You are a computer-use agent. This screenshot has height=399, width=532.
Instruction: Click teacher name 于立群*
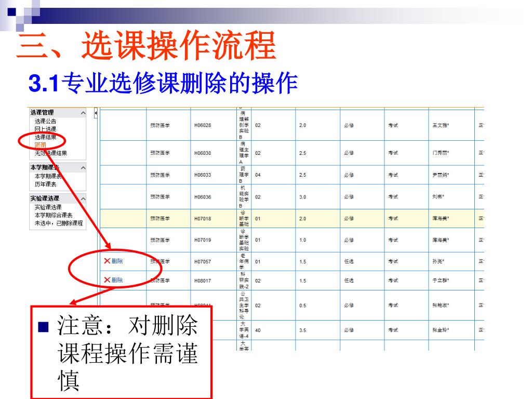[x=441, y=281]
